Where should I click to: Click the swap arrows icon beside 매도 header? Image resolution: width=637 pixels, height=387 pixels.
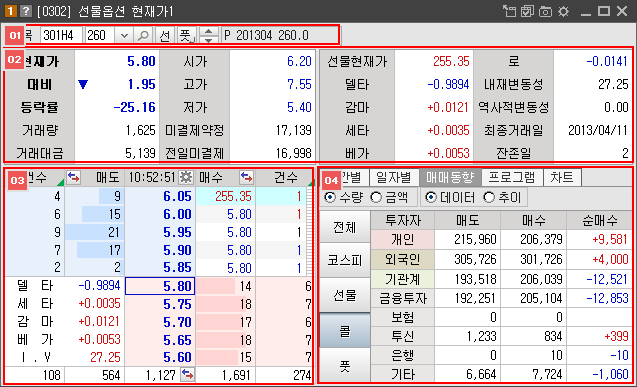(74, 177)
